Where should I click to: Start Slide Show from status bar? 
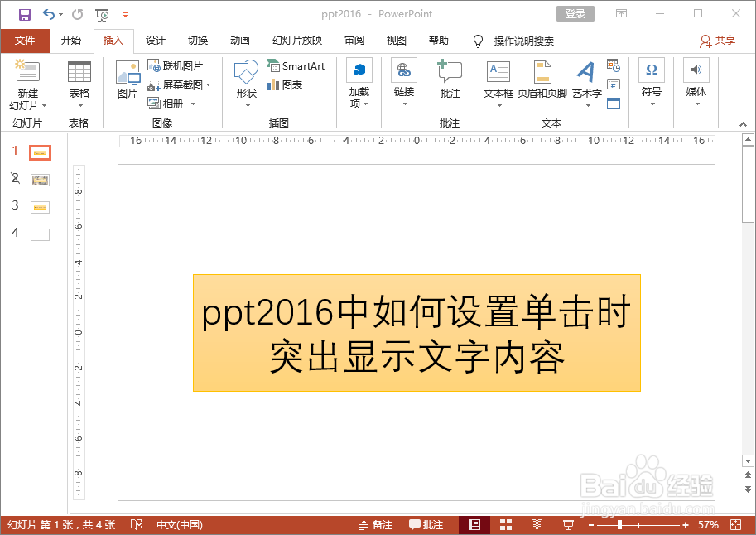coord(568,525)
